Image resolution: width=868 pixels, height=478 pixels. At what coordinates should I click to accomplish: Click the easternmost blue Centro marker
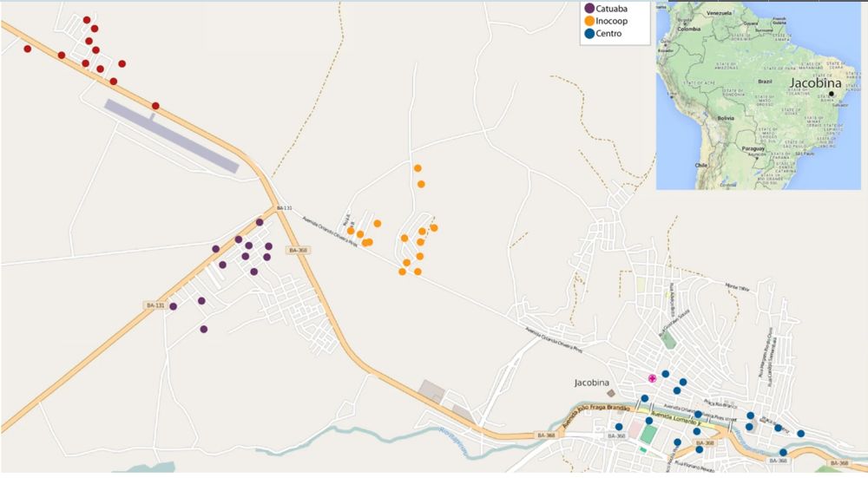800,434
